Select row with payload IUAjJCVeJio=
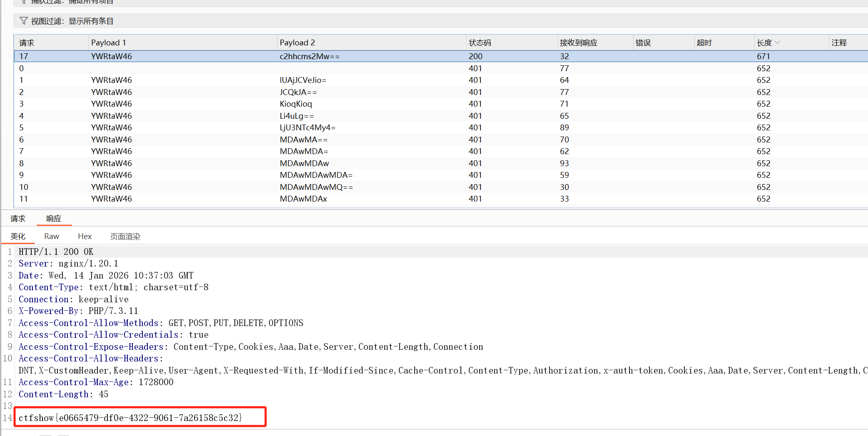This screenshot has height=436, width=868. (x=441, y=80)
